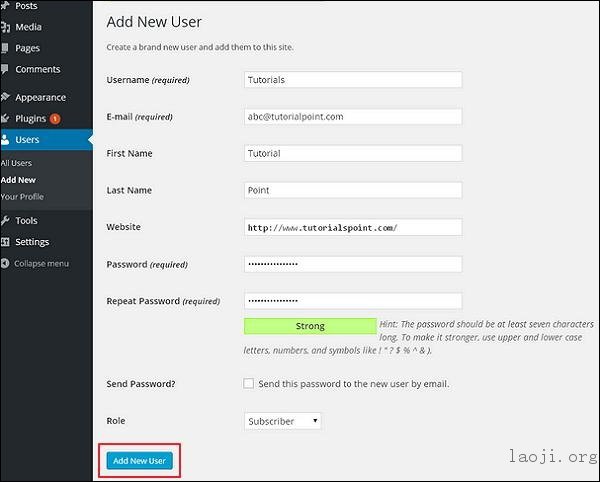The width and height of the screenshot is (600, 482).
Task: Click the Comments bubble icon
Action: (x=5, y=69)
